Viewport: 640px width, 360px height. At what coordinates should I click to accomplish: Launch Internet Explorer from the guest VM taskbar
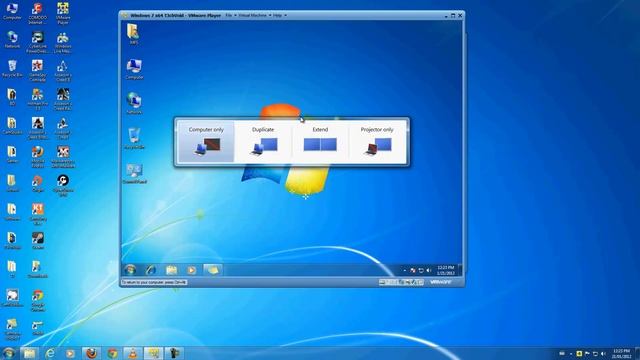(x=151, y=270)
